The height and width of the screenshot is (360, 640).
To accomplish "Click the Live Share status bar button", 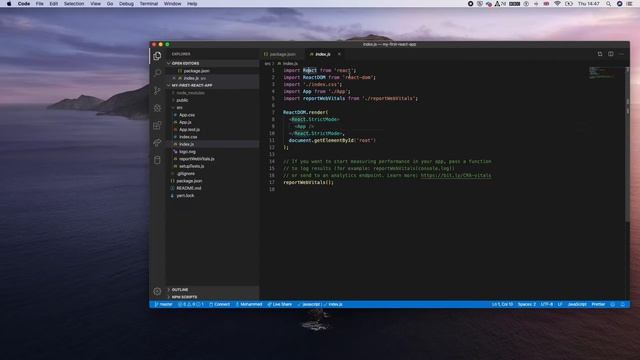I will 280,304.
